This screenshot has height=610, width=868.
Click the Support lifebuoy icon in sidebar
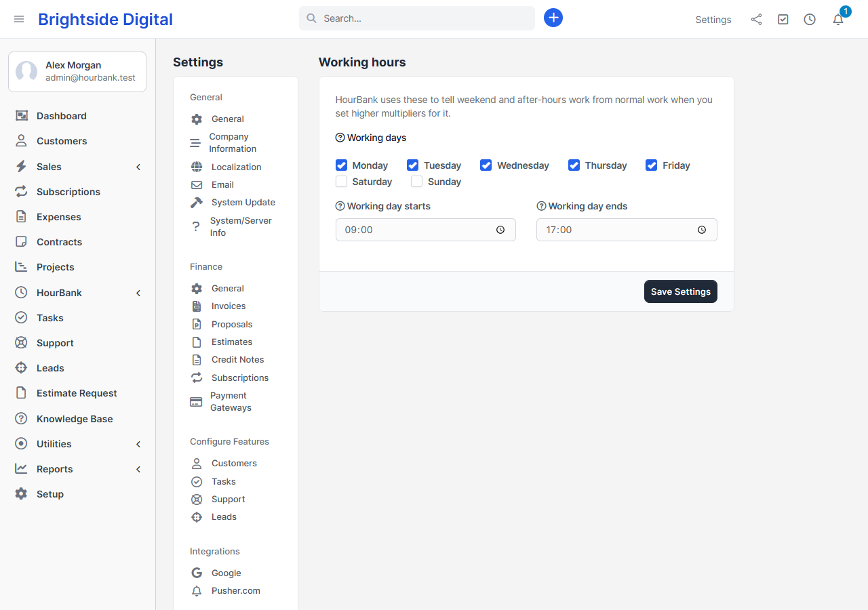point(22,343)
